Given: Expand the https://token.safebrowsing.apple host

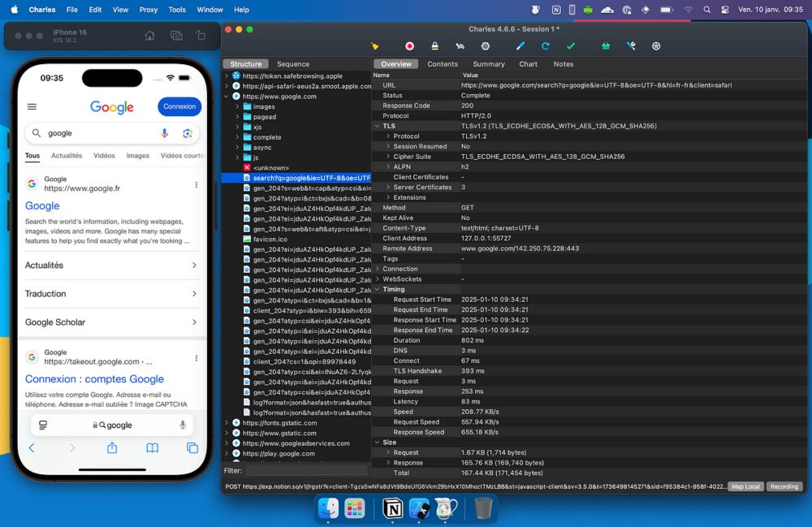Looking at the screenshot, I should (x=227, y=76).
